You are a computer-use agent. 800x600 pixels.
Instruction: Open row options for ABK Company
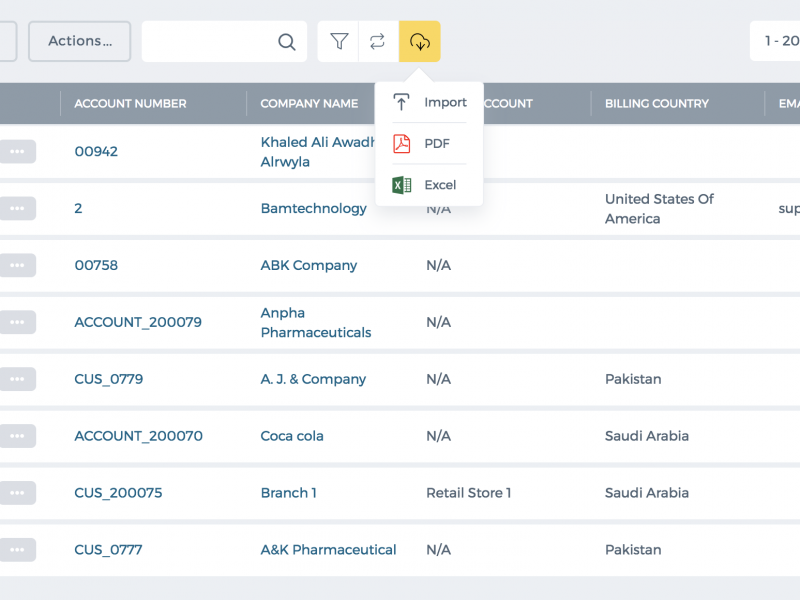pyautogui.click(x=17, y=265)
